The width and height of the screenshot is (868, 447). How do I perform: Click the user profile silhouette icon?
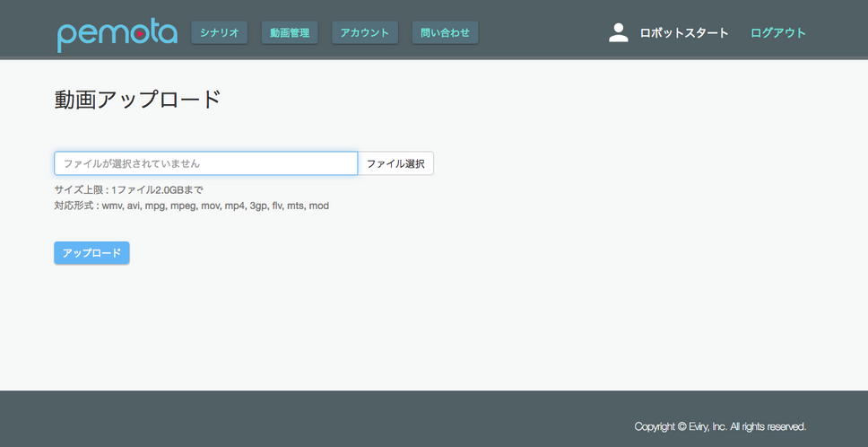pyautogui.click(x=618, y=33)
